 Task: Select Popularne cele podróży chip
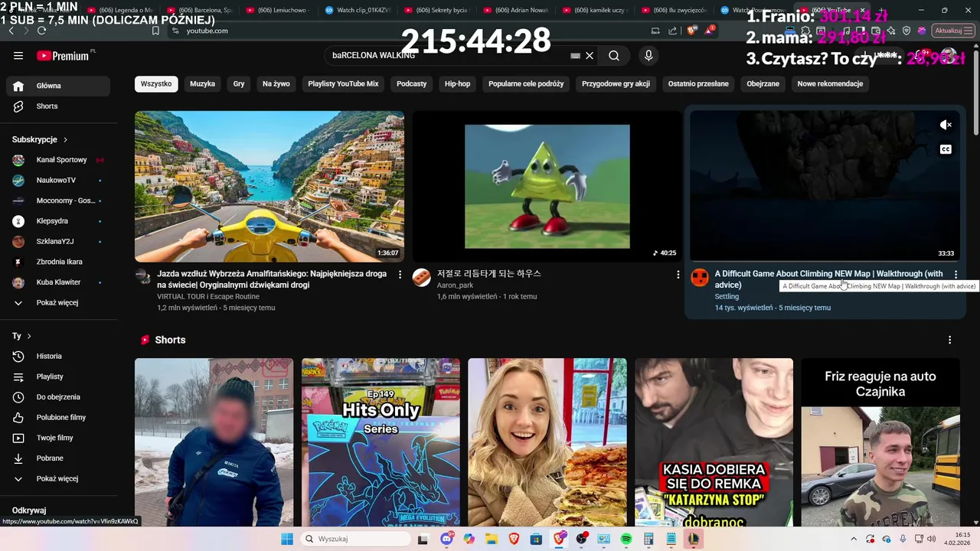click(x=526, y=84)
